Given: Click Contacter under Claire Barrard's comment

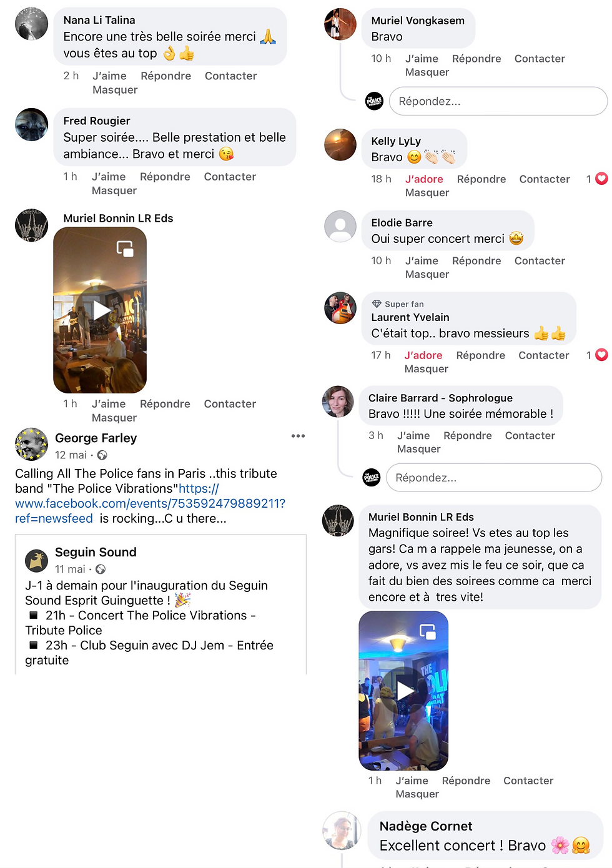Looking at the screenshot, I should coord(530,436).
